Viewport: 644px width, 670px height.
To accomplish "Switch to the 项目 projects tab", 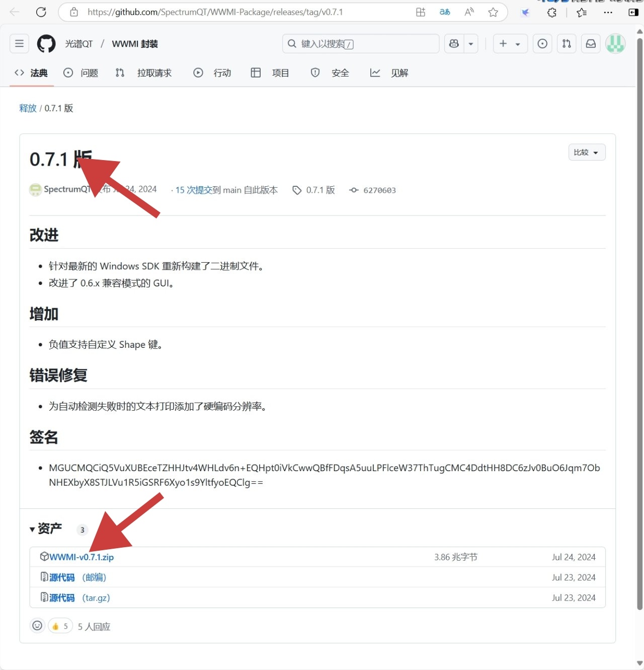I will pos(270,73).
